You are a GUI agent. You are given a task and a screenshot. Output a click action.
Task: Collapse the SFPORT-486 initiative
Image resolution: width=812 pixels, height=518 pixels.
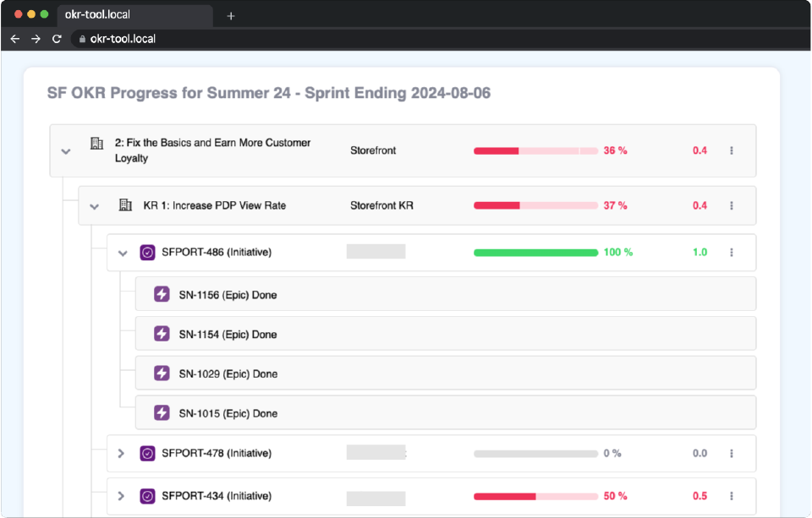coord(123,253)
